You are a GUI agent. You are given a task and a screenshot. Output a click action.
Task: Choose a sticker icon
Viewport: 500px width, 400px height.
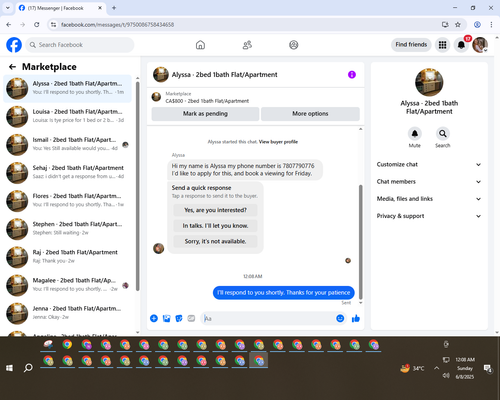pyautogui.click(x=179, y=318)
